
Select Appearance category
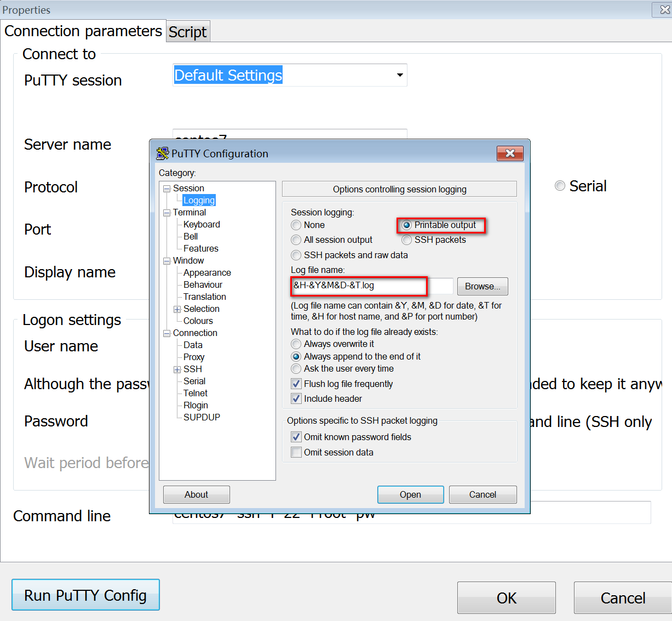coord(207,273)
